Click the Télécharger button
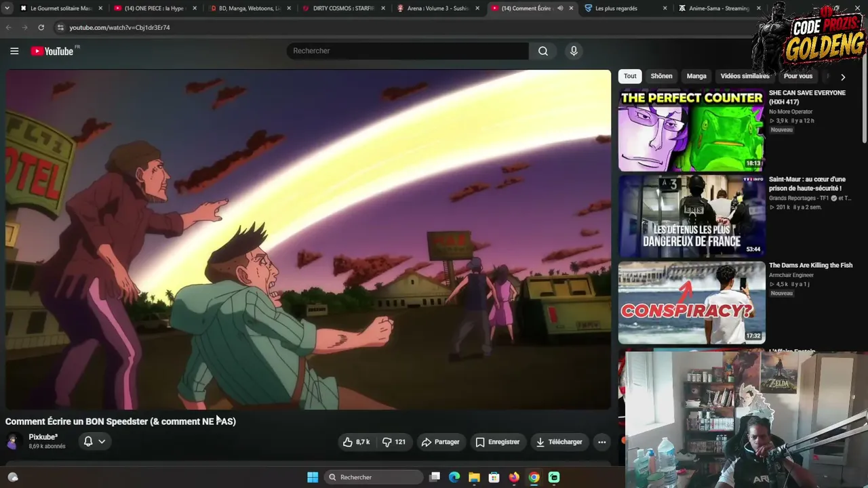The image size is (868, 488). [x=559, y=442]
